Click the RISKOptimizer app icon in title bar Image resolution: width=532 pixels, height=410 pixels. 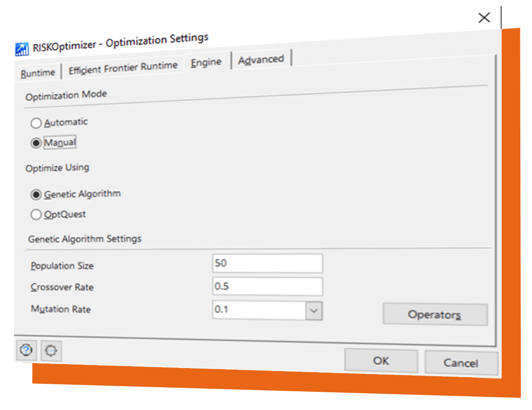[x=22, y=49]
